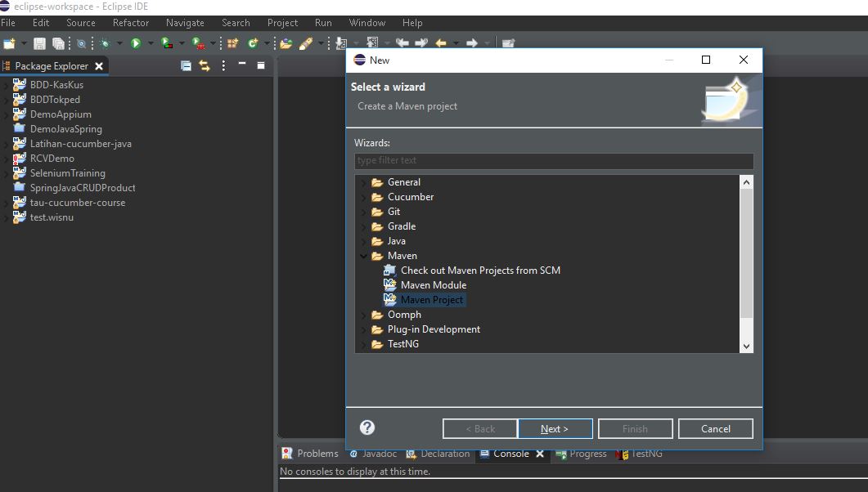
Task: Click the New toolbar icon in Eclipse
Action: [10, 43]
